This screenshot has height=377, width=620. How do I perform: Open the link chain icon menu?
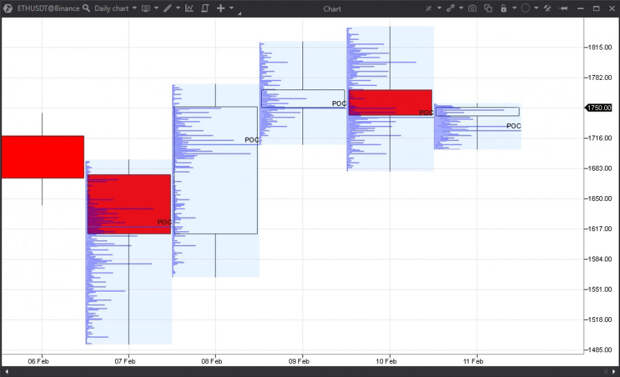click(x=450, y=8)
